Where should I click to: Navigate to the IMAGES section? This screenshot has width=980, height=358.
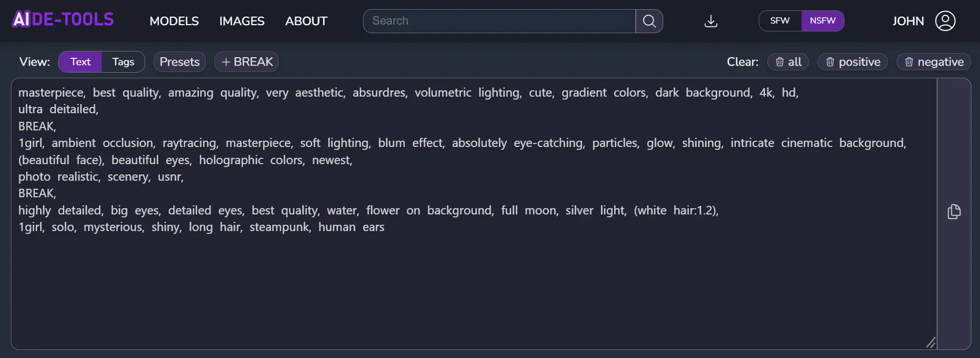click(x=241, y=21)
